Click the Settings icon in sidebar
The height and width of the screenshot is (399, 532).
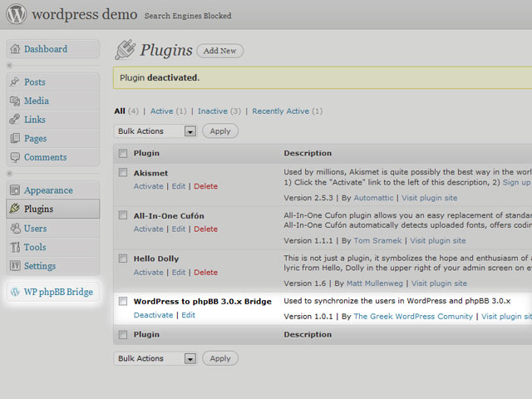tap(15, 265)
